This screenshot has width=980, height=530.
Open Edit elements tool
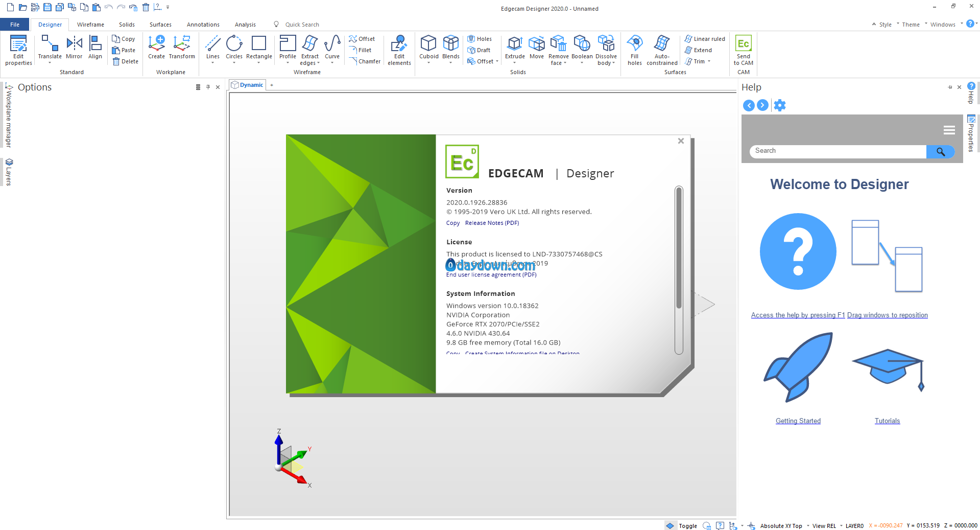pos(399,51)
